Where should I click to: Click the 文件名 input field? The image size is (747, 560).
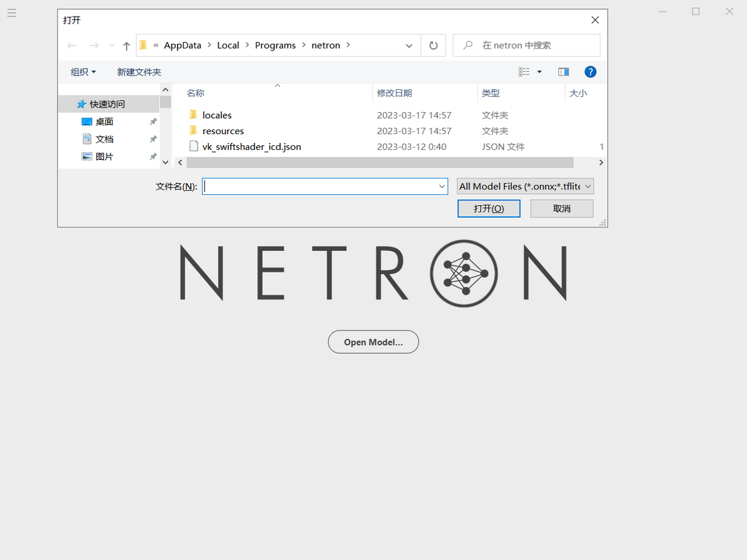(x=324, y=186)
